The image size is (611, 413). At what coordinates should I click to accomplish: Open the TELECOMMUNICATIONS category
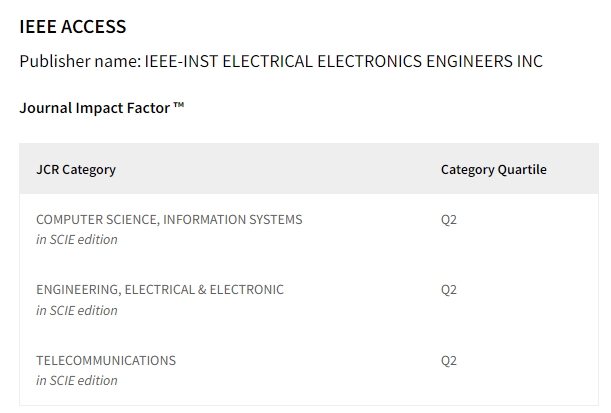click(106, 361)
